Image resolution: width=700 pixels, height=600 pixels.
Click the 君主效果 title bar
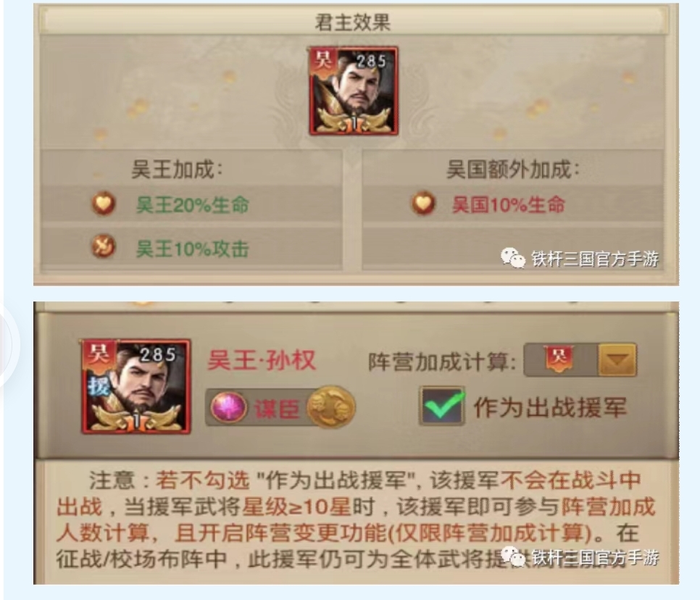click(353, 21)
